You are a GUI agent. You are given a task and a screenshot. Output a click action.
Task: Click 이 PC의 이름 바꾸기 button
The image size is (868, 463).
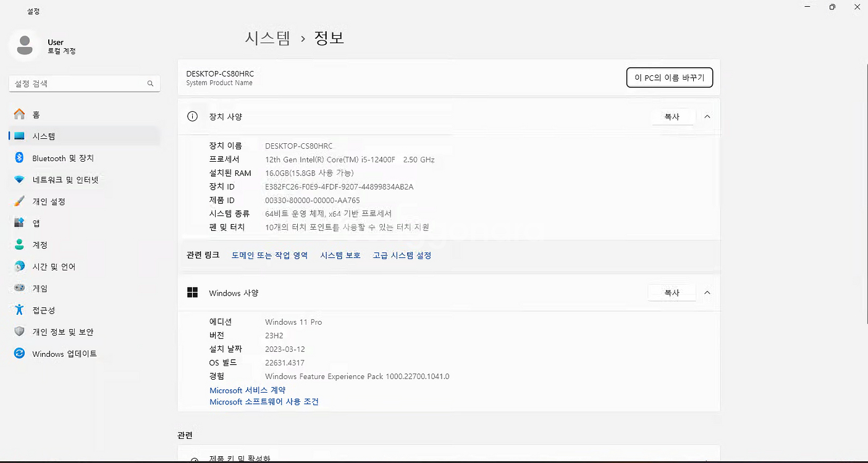pyautogui.click(x=670, y=78)
